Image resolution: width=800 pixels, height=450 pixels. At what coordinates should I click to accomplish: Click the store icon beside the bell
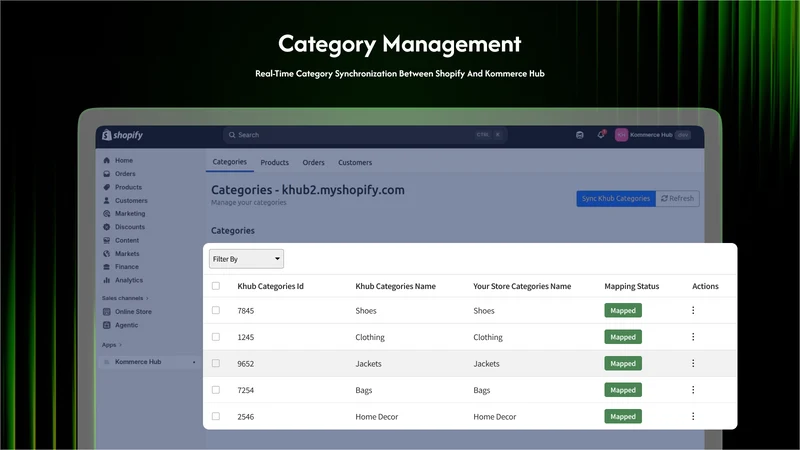click(x=580, y=135)
